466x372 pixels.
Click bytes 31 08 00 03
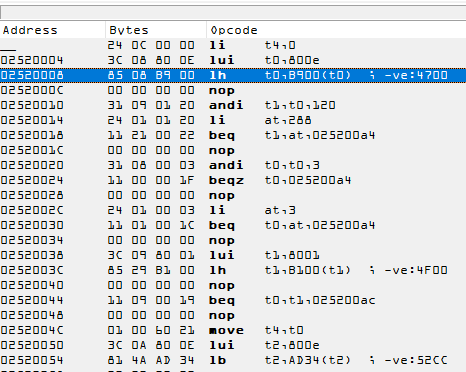coord(151,165)
